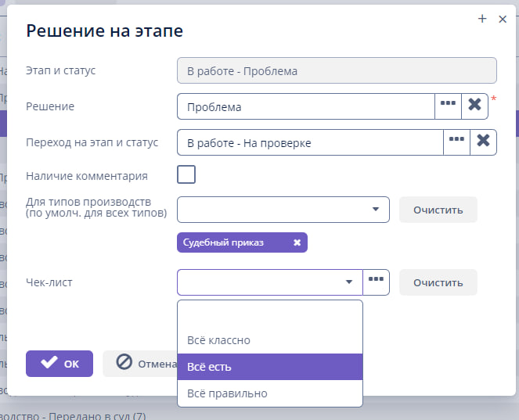Expand Для типов производств dropdown

[x=376, y=210]
